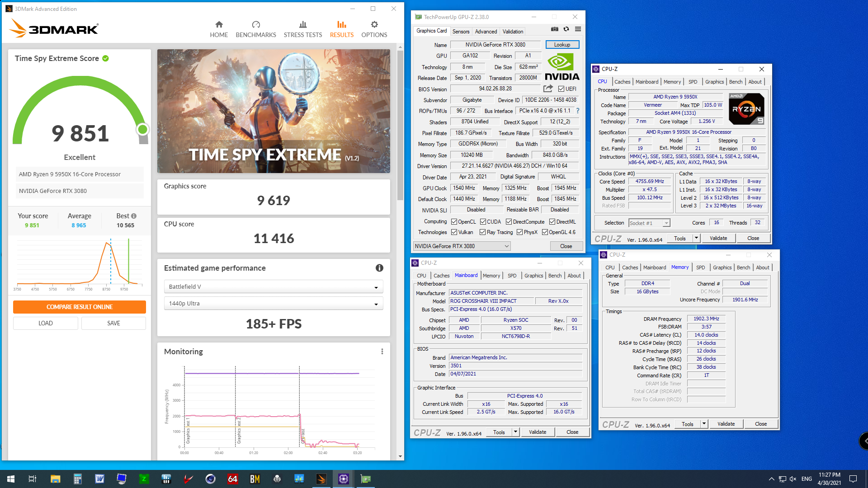Show info for Estimated game performance
868x488 pixels.
click(379, 268)
